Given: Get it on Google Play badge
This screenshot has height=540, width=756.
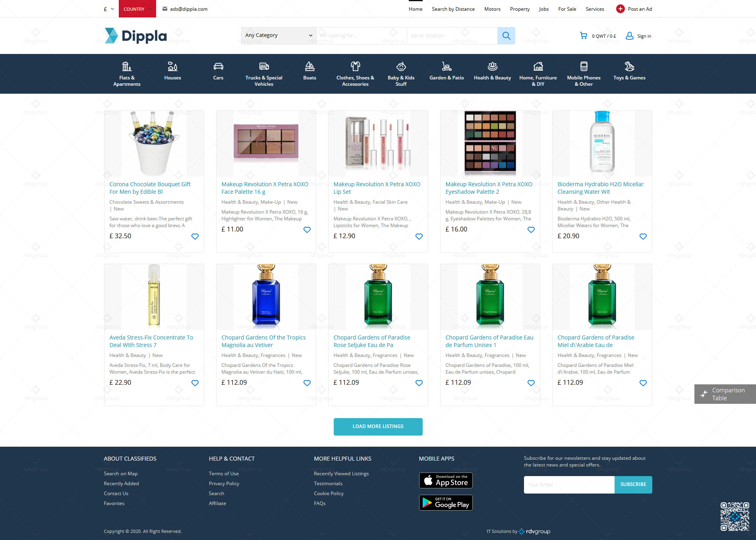Looking at the screenshot, I should tap(446, 503).
